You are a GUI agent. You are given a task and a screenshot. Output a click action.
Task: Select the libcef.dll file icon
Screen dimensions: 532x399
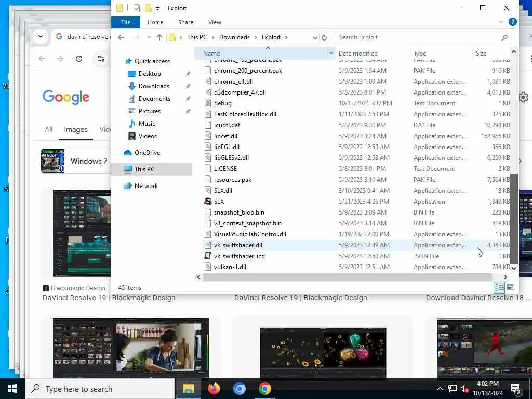(208, 136)
